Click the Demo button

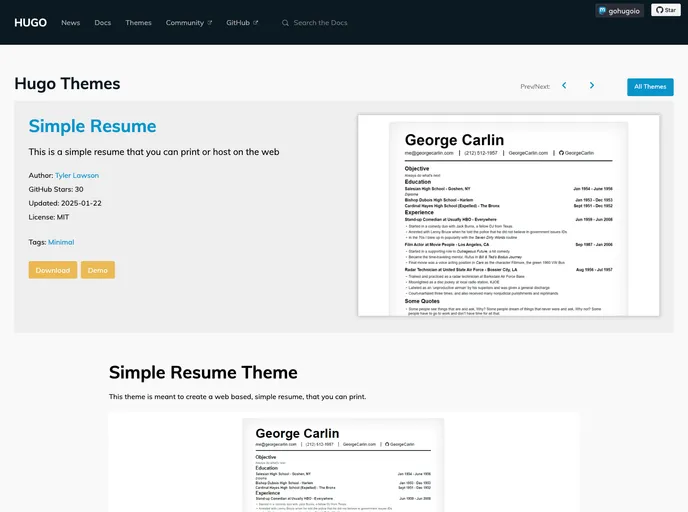pyautogui.click(x=98, y=270)
